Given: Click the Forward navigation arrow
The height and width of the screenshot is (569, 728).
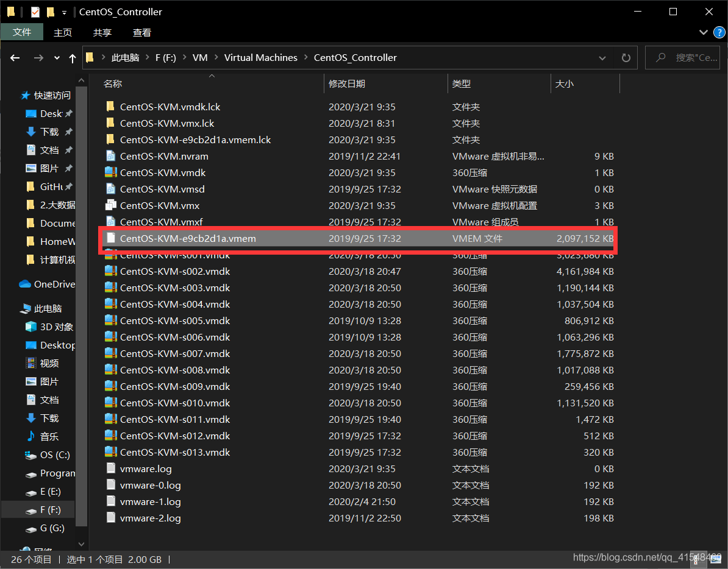Looking at the screenshot, I should 38,58.
